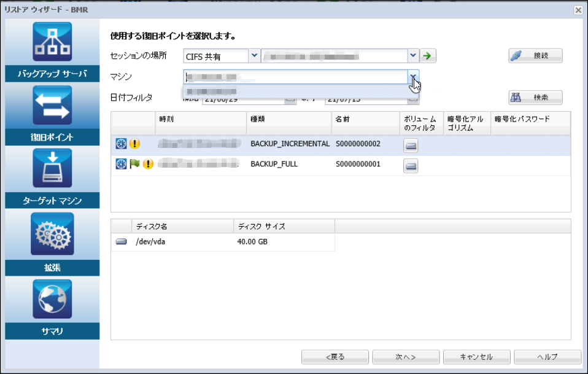Click the <戻る back button
The width and height of the screenshot is (588, 374).
click(335, 357)
